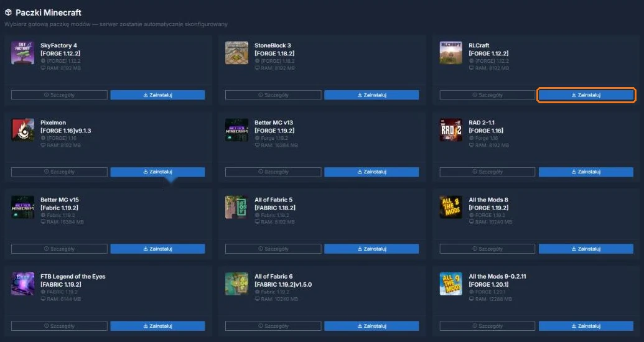Click '[FORGE 1.20.1]' under All the Mods 9
Viewport: 644px width, 342px height.
[488, 285]
